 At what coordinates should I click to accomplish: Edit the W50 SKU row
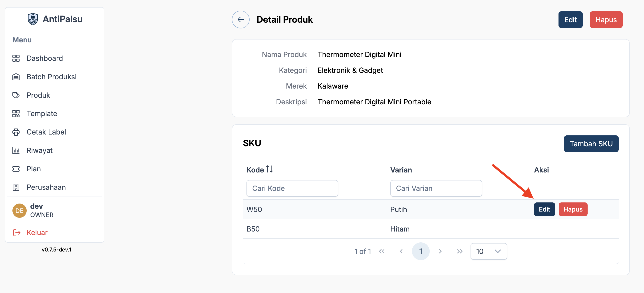pyautogui.click(x=544, y=209)
